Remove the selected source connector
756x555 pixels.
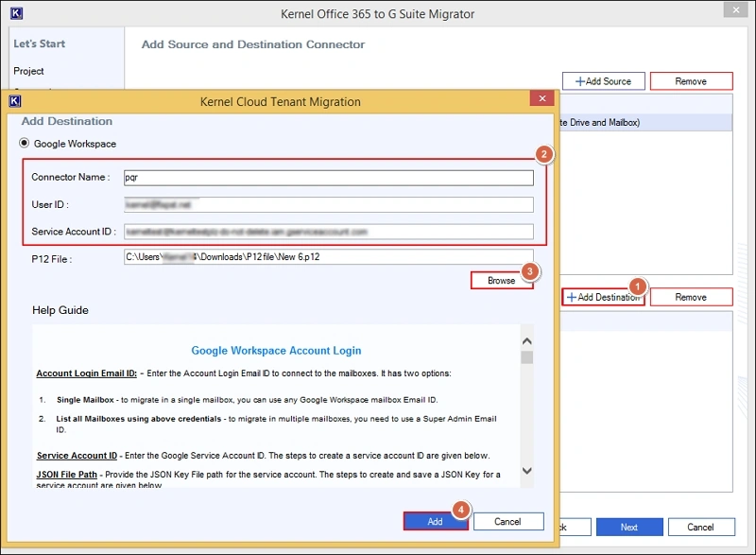click(x=691, y=81)
